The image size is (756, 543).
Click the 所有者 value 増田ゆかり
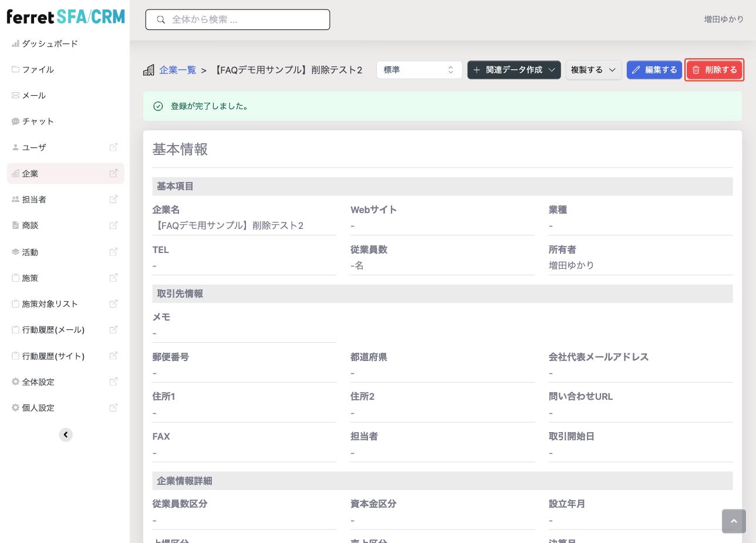coord(572,265)
